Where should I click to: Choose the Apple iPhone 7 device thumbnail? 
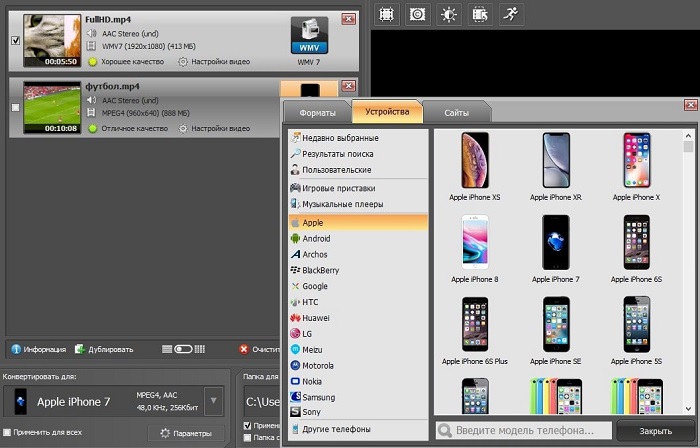coord(556,249)
